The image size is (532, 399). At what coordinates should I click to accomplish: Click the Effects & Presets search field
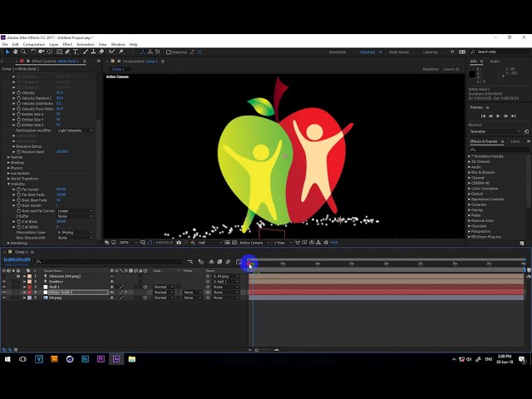point(499,150)
